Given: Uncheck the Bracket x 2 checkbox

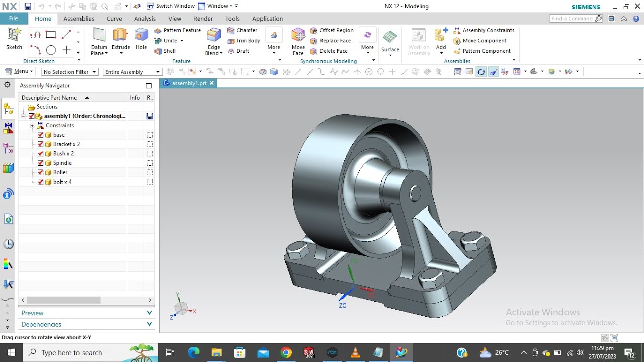Looking at the screenshot, I should point(41,144).
